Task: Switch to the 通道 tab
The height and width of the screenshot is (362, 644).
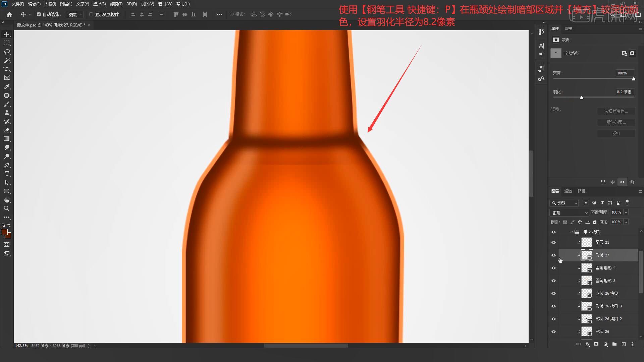Action: click(x=568, y=191)
